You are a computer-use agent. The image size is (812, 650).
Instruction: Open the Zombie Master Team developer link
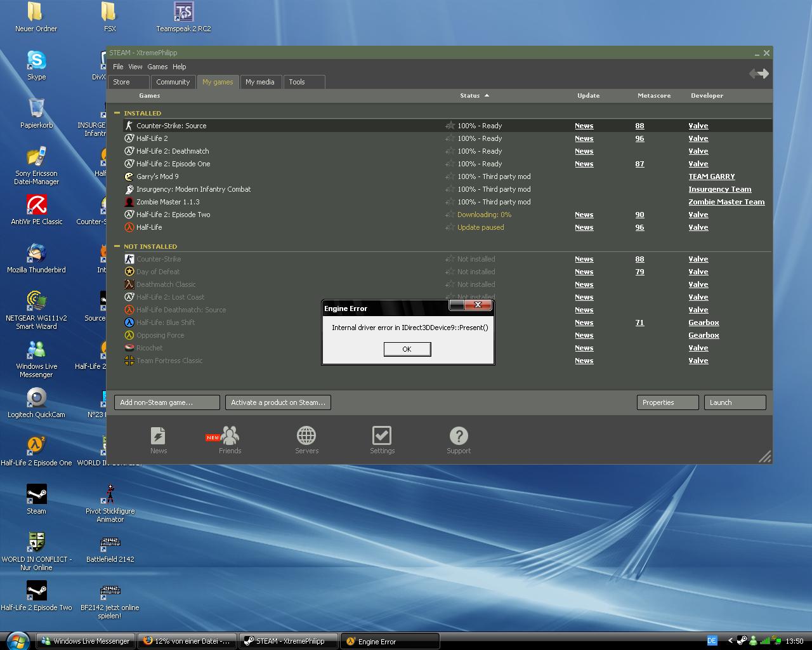[726, 202]
